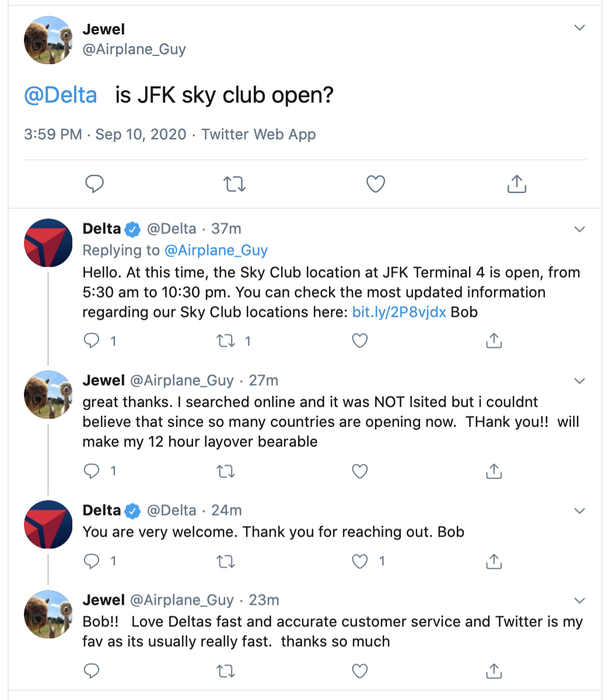This screenshot has height=700, width=609.
Task: Click Delta's red logo avatar on first reply
Action: [x=48, y=243]
